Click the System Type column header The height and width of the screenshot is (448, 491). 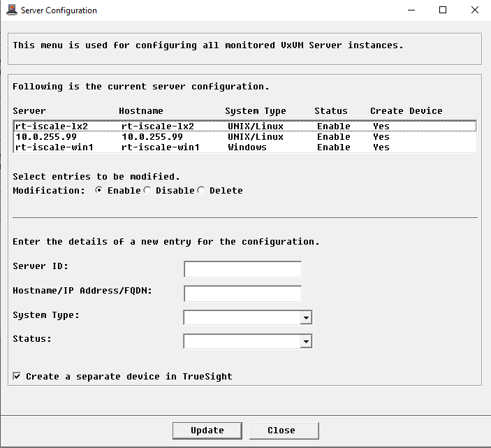(255, 111)
